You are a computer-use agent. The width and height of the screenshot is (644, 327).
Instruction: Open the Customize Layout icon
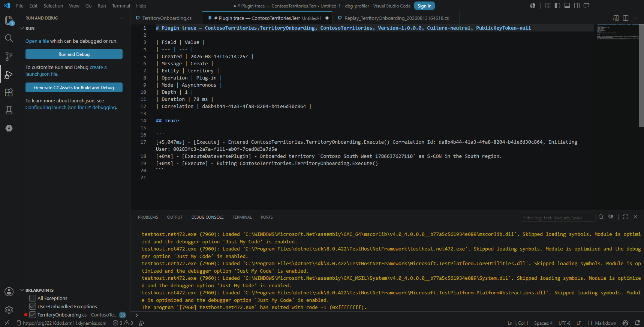(548, 6)
